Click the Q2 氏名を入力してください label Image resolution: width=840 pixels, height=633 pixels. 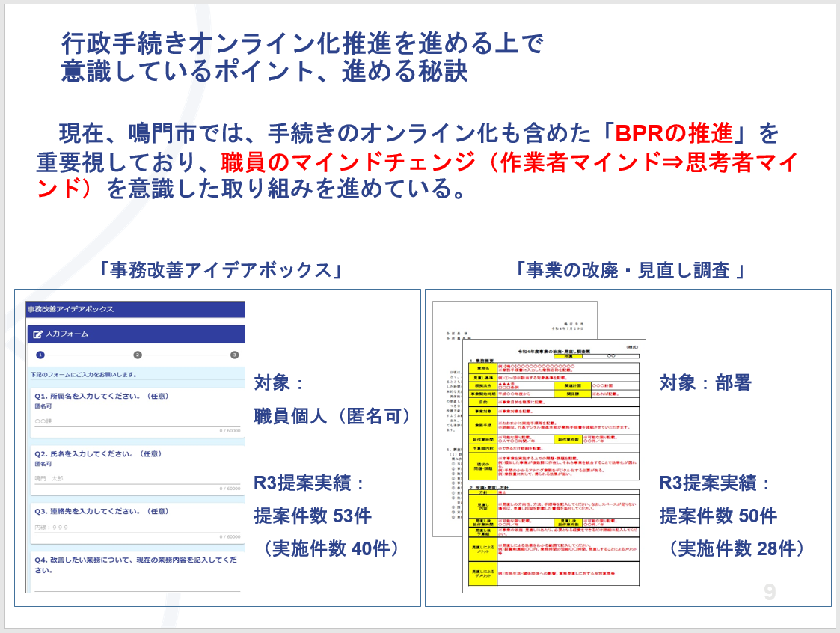point(98,454)
